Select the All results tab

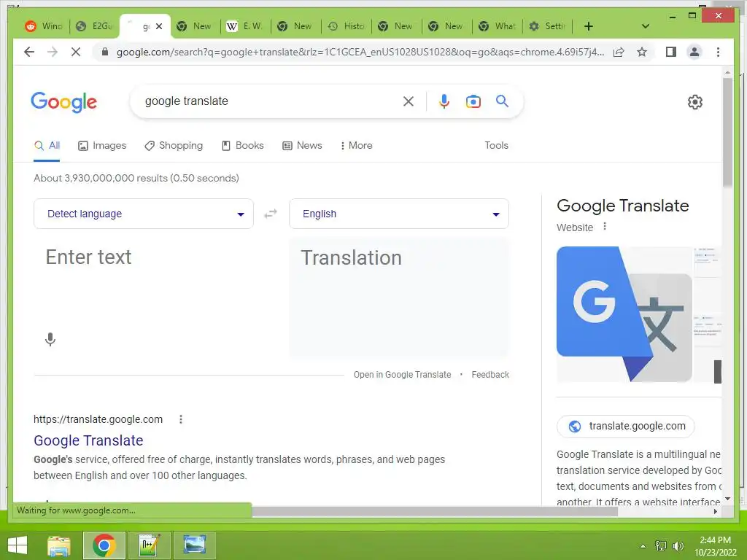(x=47, y=145)
